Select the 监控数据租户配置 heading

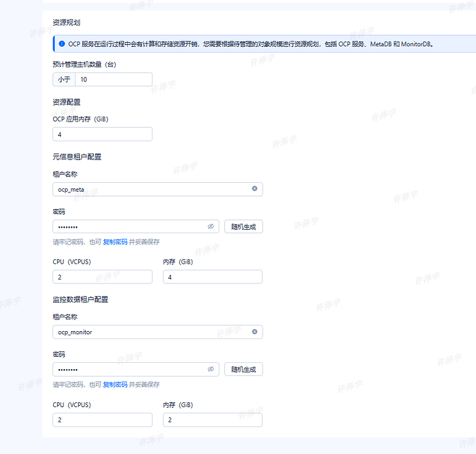81,299
